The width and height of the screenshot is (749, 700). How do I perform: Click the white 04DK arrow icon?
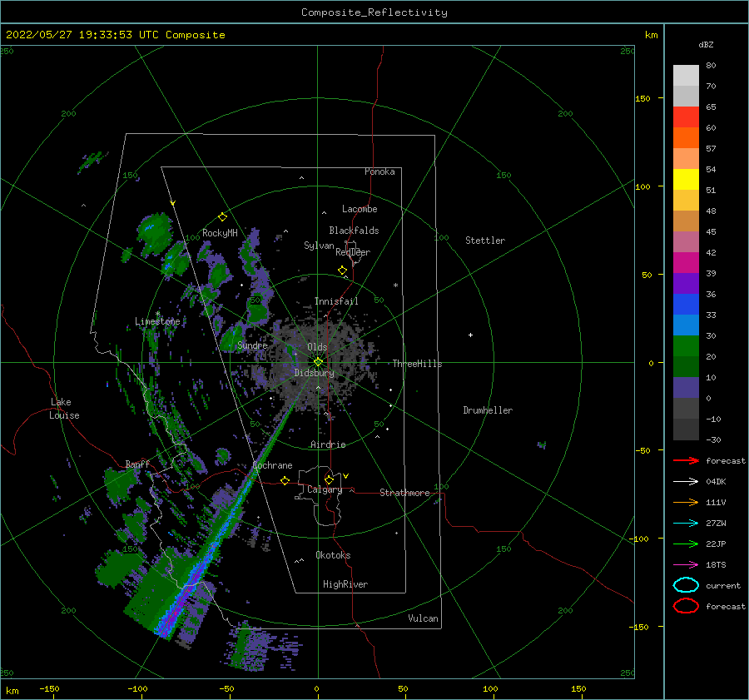click(686, 482)
